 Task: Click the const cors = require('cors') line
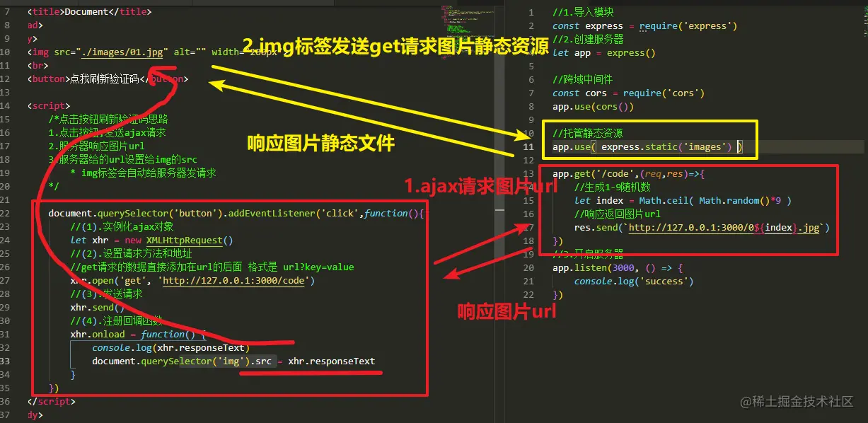(629, 93)
